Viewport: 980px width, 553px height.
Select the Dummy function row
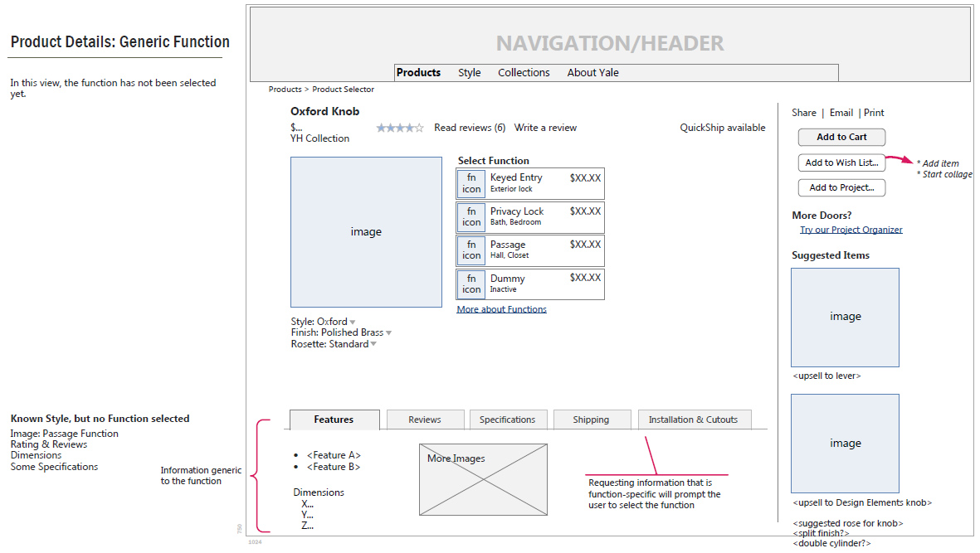tap(530, 284)
